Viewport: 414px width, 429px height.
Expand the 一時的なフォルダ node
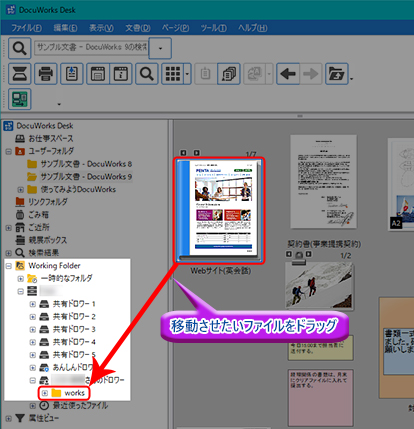21,279
